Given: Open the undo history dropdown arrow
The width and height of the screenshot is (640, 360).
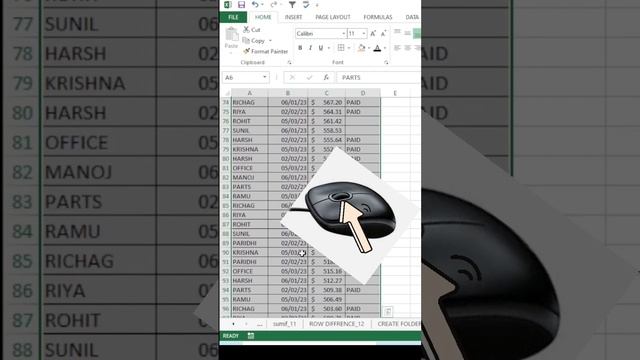Looking at the screenshot, I should tap(262, 5).
